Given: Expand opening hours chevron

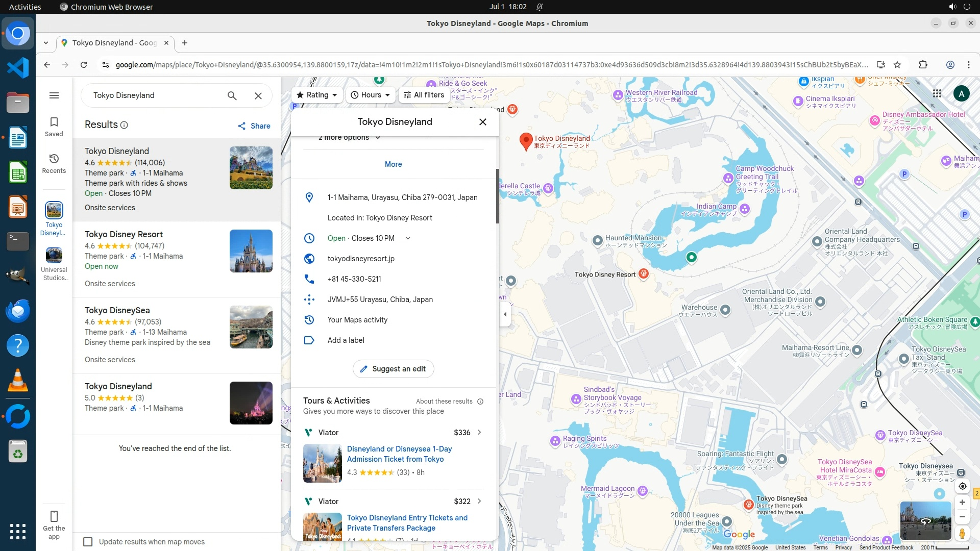Looking at the screenshot, I should point(408,238).
